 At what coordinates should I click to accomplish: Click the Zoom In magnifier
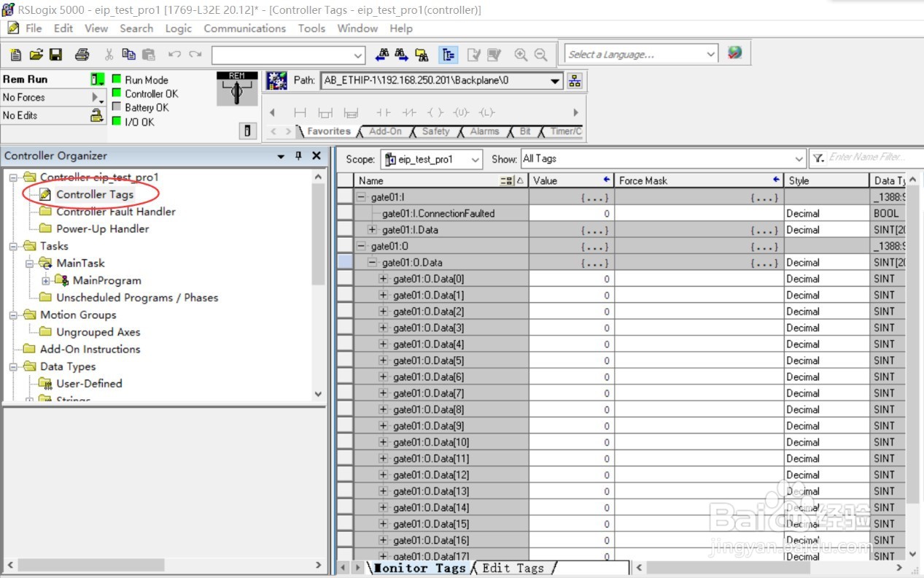pyautogui.click(x=521, y=55)
